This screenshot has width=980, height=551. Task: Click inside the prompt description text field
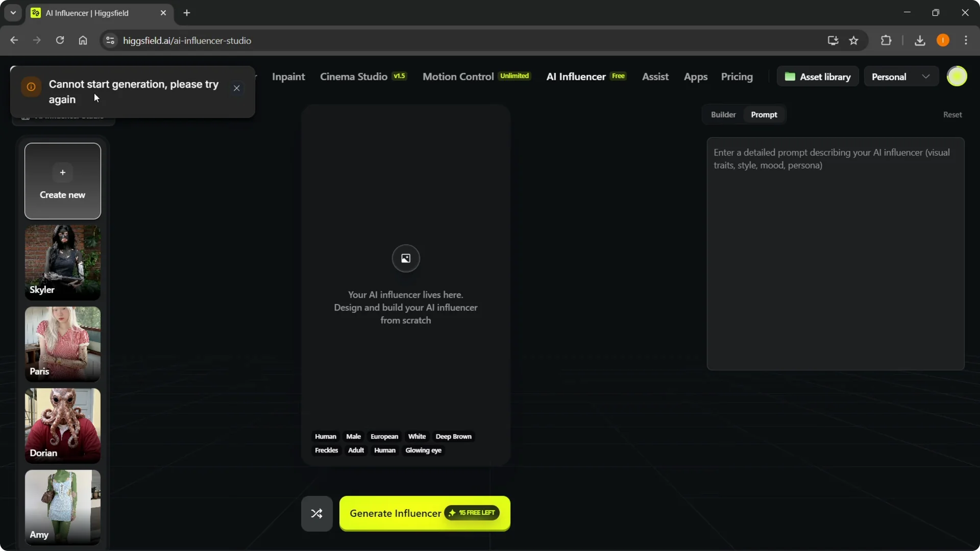coord(835,255)
